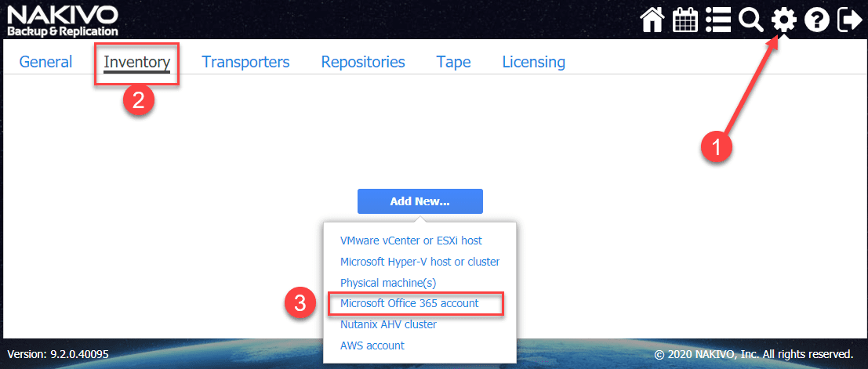Open the activities list icon
868x369 pixels.
719,21
